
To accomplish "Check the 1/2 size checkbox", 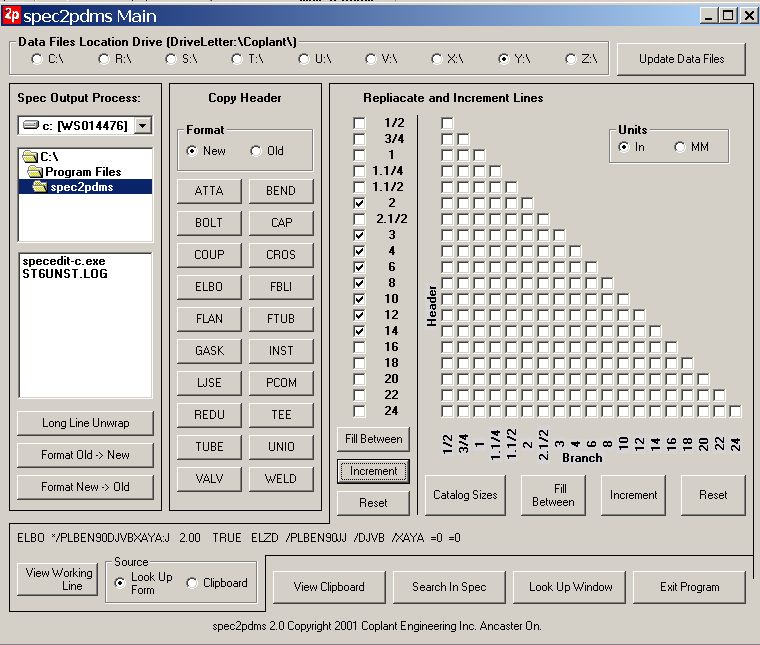I will point(359,123).
